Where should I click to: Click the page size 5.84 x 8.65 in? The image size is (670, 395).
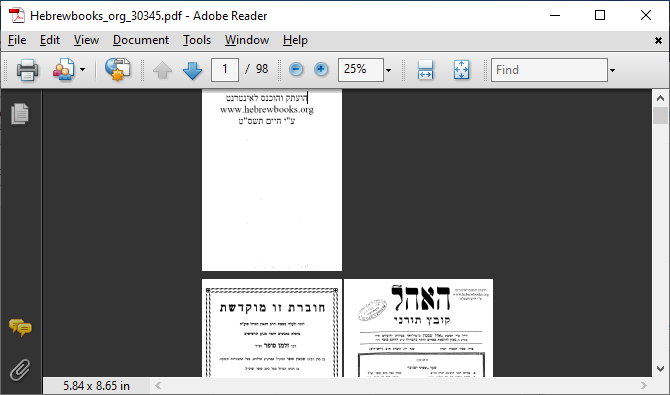[97, 386]
